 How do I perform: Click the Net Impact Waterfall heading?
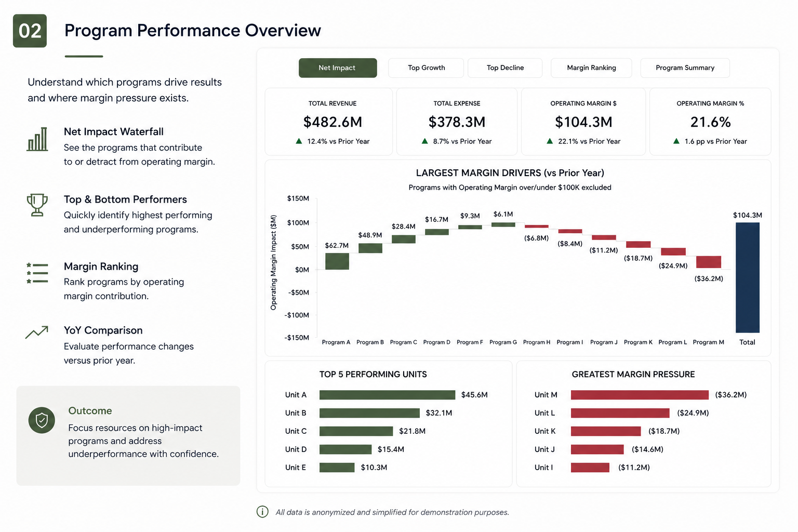[113, 132]
